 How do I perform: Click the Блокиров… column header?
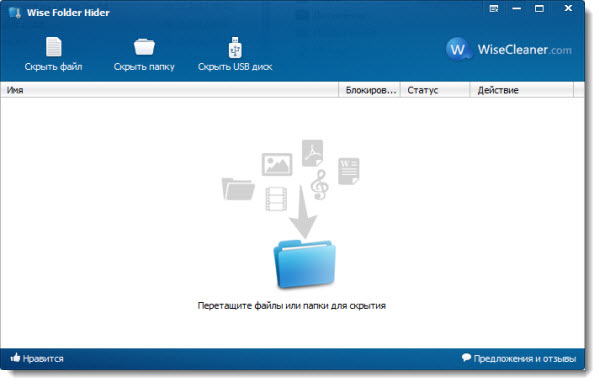(x=370, y=90)
